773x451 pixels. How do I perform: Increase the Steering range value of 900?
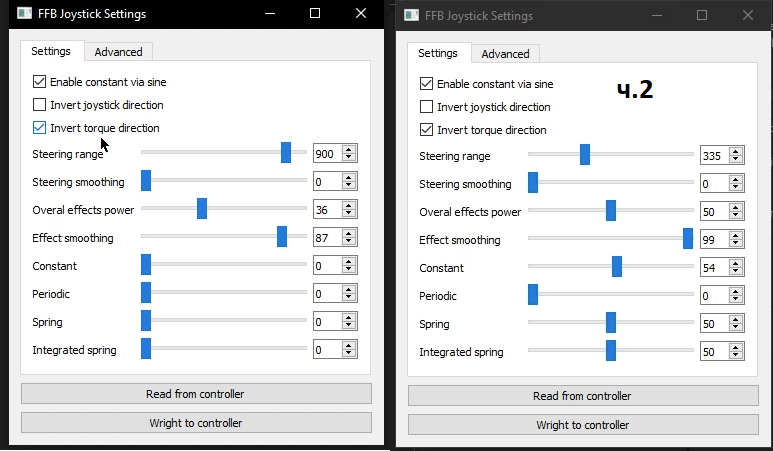click(x=348, y=150)
